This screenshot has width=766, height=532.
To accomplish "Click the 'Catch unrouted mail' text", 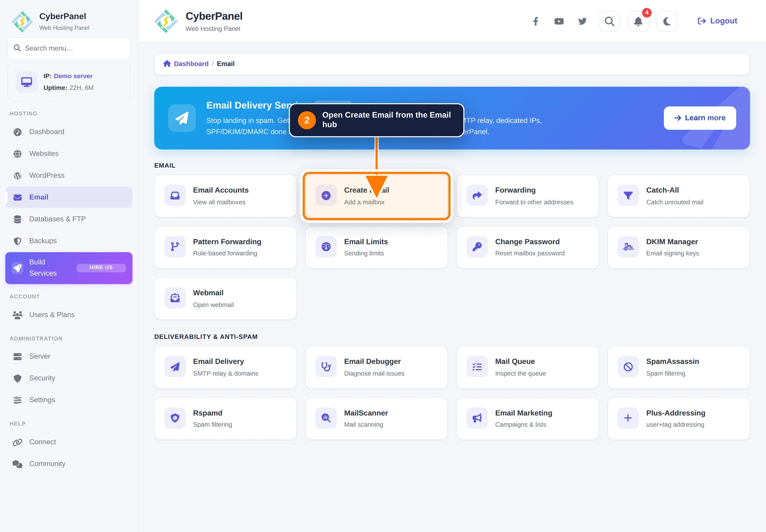I will [x=675, y=202].
